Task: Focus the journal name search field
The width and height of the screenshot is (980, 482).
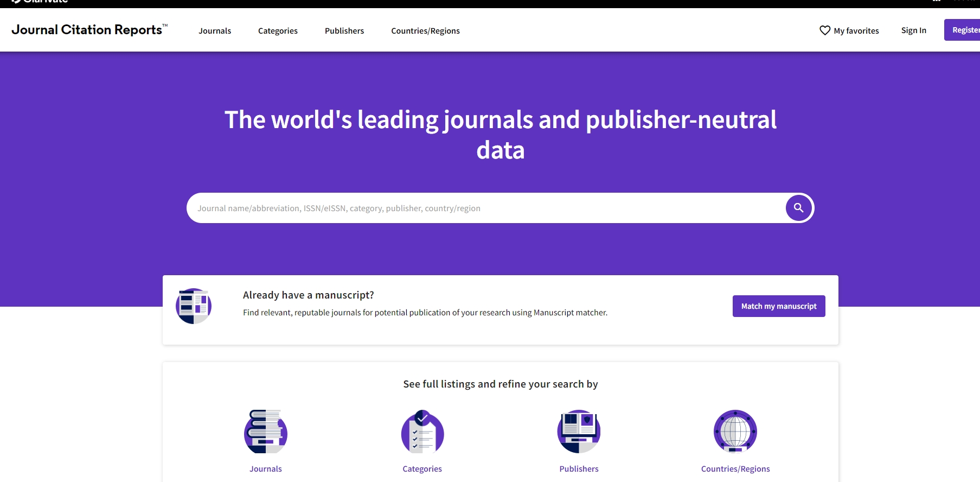Action: 485,208
